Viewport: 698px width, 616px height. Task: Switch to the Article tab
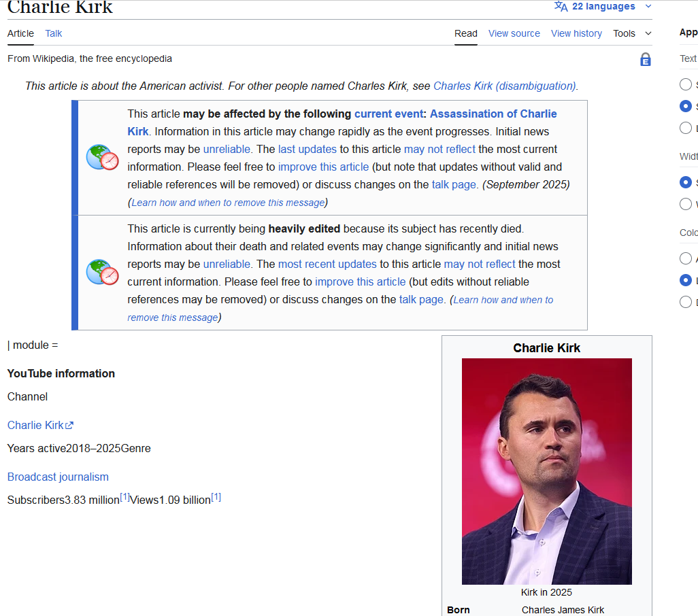[x=20, y=33]
